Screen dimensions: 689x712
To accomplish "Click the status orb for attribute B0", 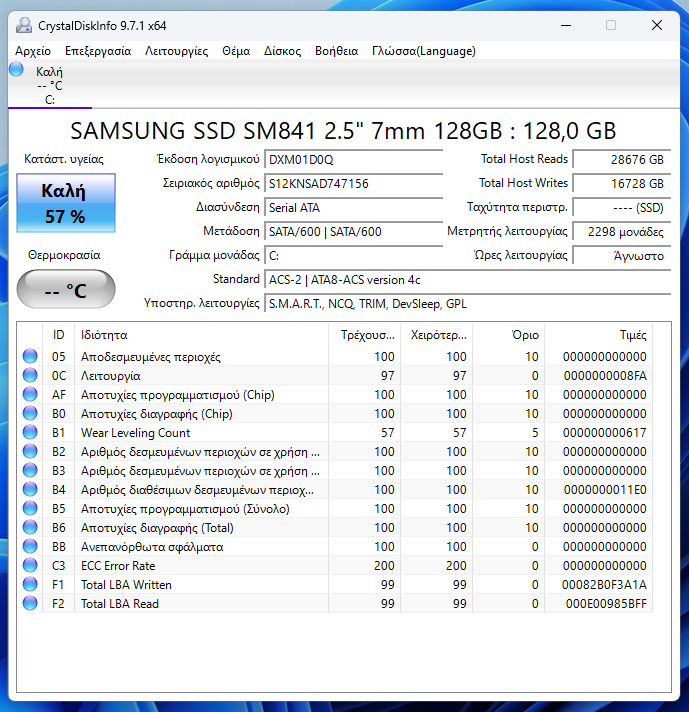I will coord(30,413).
